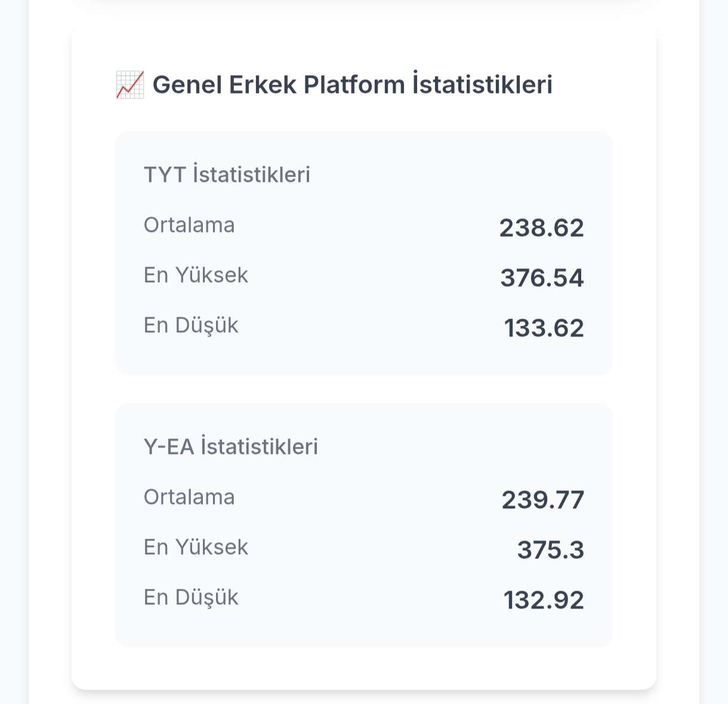
Task: Click the word Platform in the heading
Action: pyautogui.click(x=354, y=85)
